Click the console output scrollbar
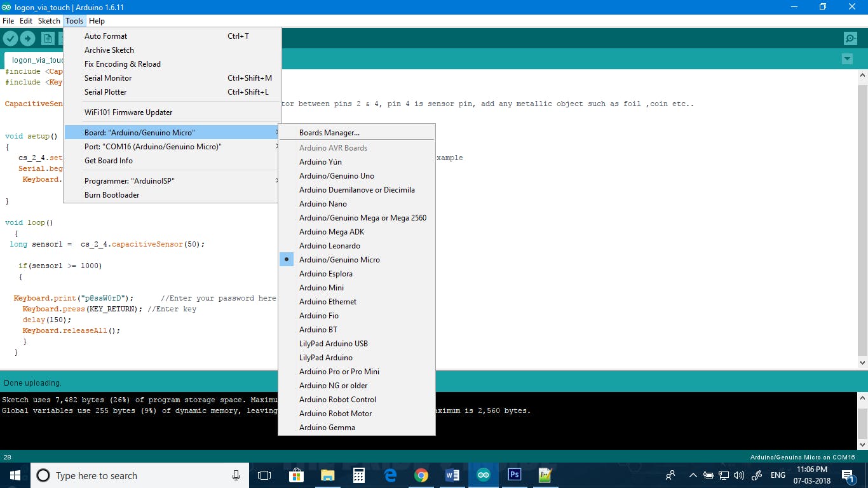Screen dimensions: 868x488 coord(862,421)
